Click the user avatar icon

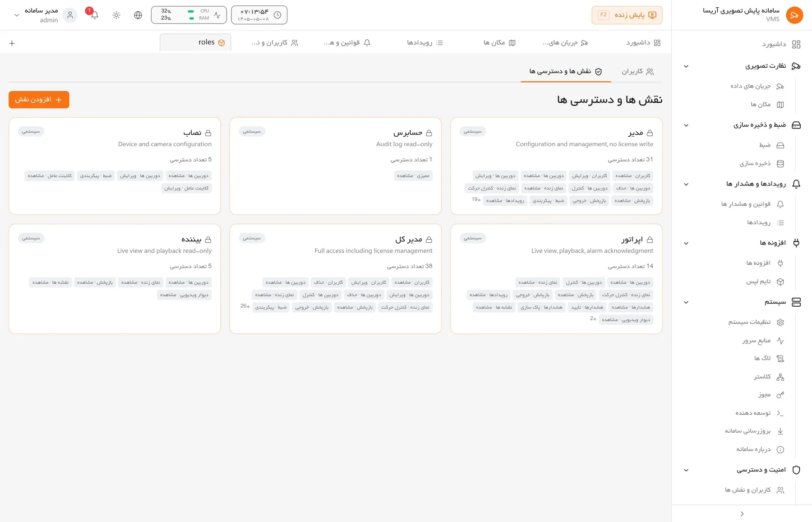[70, 15]
